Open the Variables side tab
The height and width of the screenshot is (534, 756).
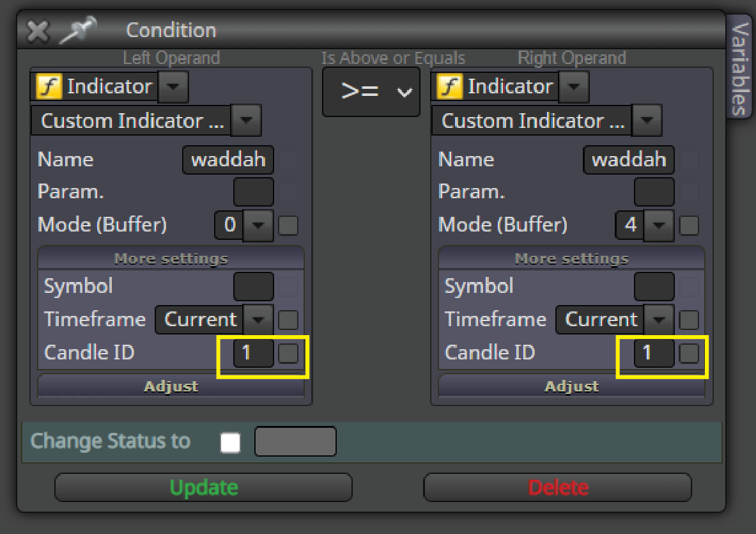point(739,68)
